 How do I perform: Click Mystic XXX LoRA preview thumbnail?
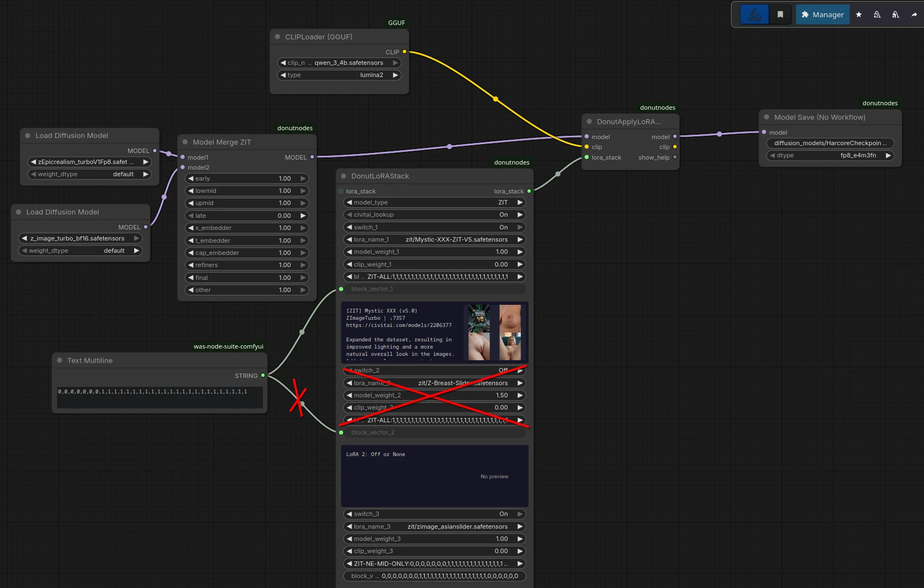[x=495, y=332]
